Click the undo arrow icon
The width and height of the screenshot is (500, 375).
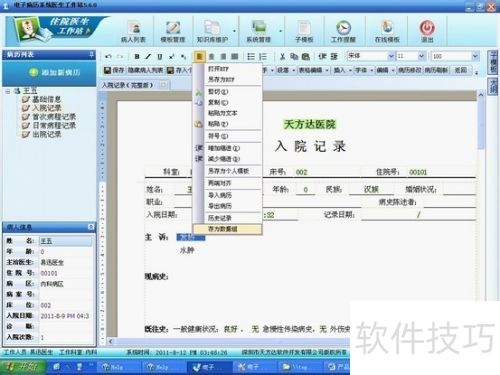coord(108,57)
